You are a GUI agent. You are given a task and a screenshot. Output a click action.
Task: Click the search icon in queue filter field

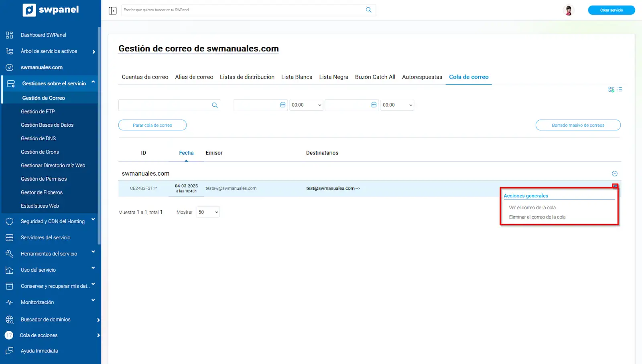(x=215, y=105)
